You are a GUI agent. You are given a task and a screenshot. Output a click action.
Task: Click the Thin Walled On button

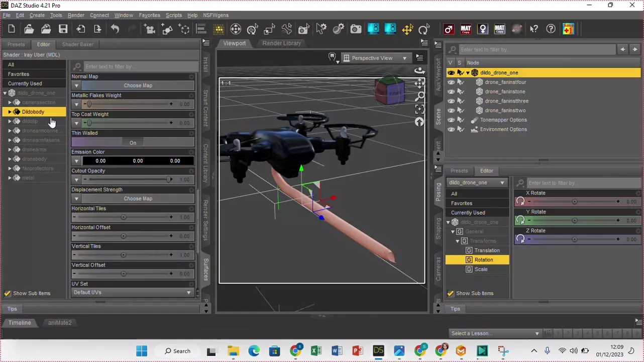click(133, 143)
